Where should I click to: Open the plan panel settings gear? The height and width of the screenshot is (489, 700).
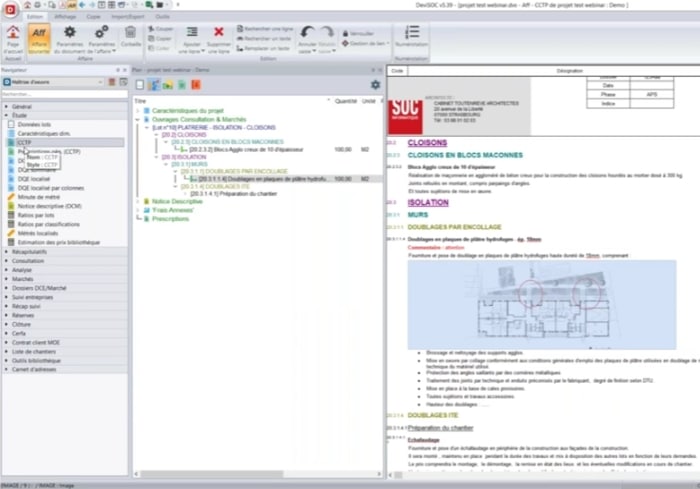[x=375, y=86]
